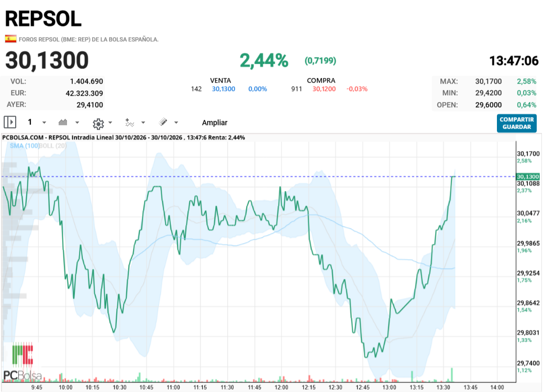Click the EUR value 42.323.309

point(84,93)
